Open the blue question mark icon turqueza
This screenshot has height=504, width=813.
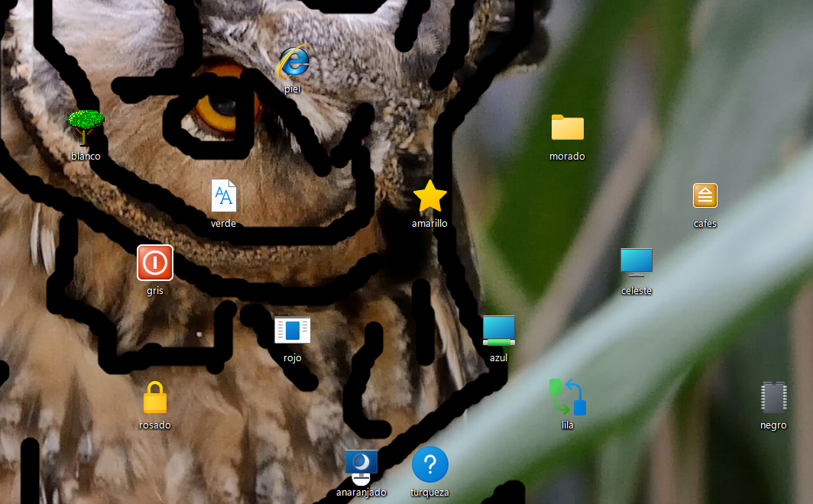[x=429, y=464]
